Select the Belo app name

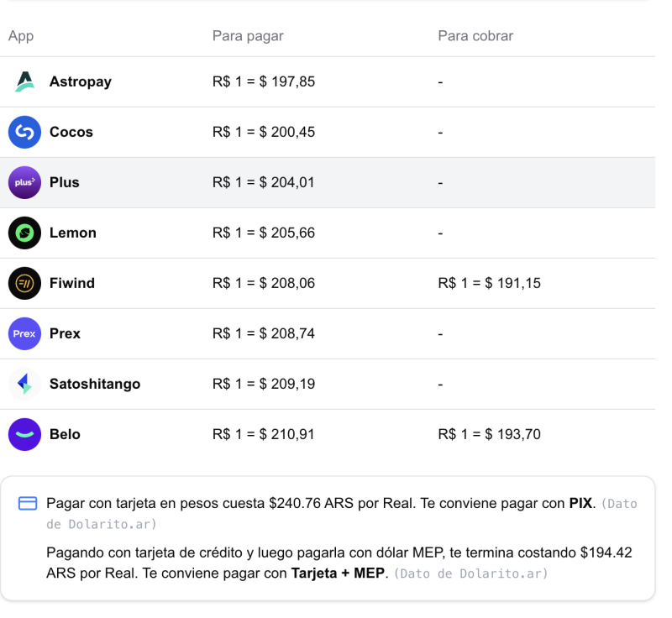tap(65, 434)
